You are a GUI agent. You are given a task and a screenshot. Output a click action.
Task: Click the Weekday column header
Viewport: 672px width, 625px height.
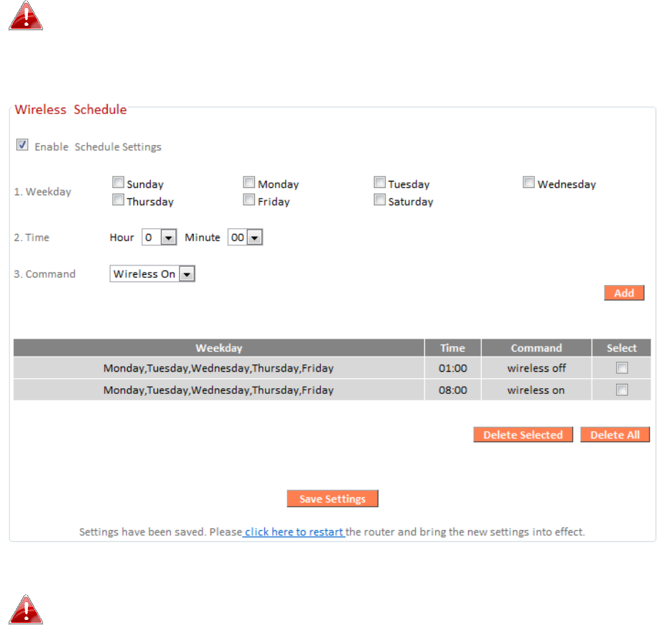219,348
